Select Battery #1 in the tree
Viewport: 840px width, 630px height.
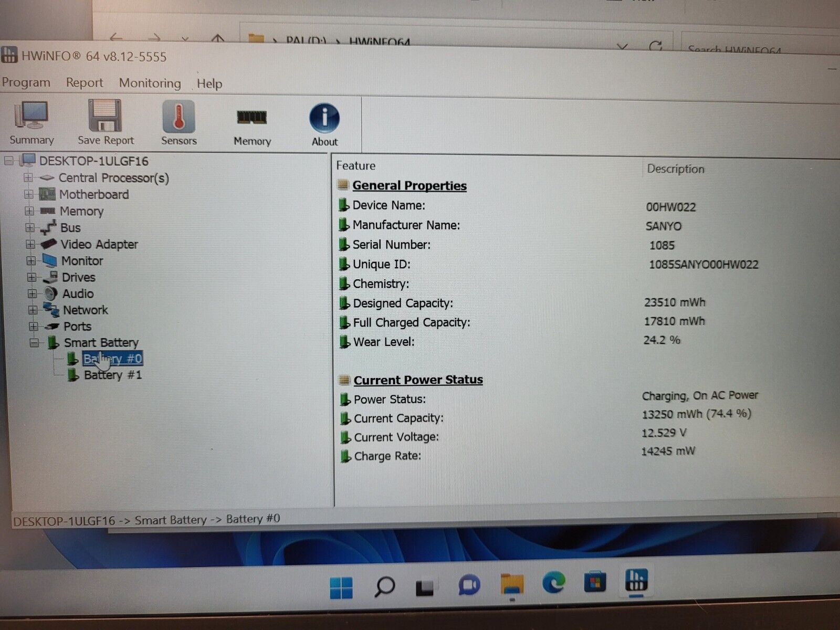tap(113, 375)
